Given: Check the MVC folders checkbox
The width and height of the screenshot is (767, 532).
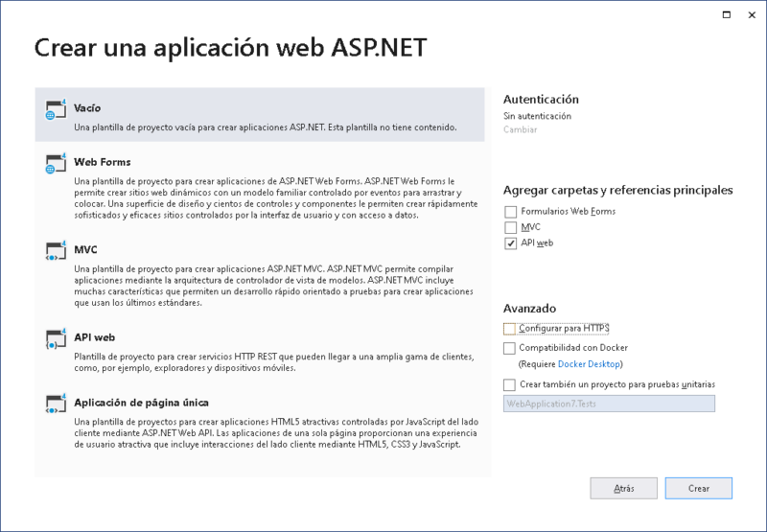Looking at the screenshot, I should (511, 227).
